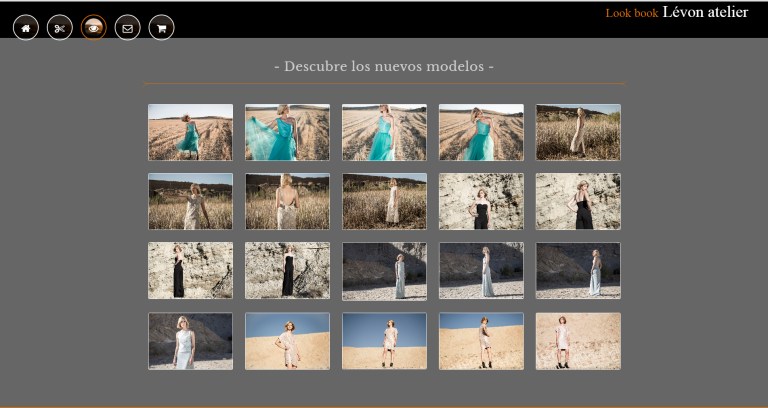The image size is (768, 408).
Task: Click the eye look book icon
Action: (x=94, y=28)
